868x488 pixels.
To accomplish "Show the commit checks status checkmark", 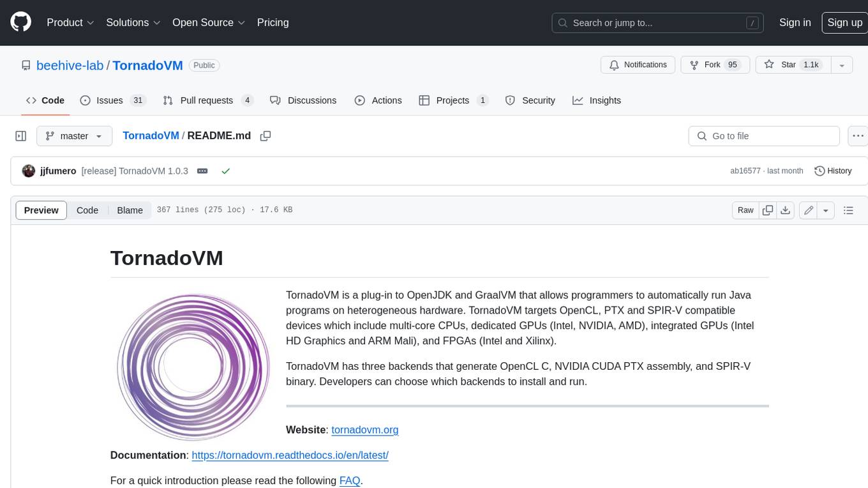I will tap(225, 171).
